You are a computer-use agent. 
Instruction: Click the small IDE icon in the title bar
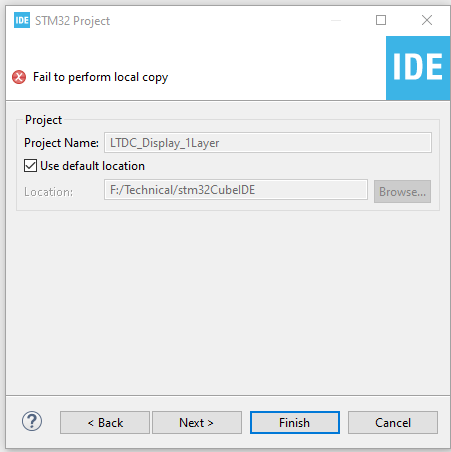[22, 20]
